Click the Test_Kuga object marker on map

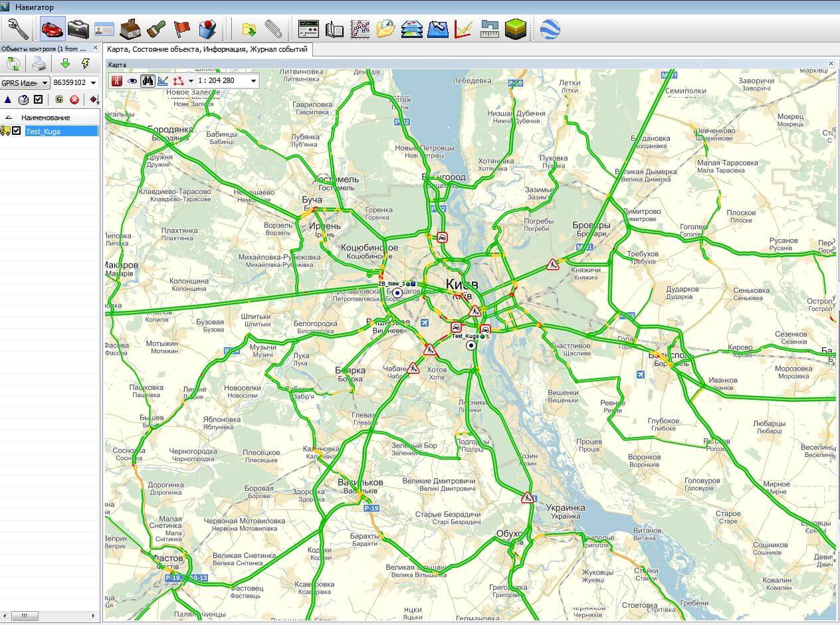[x=471, y=345]
